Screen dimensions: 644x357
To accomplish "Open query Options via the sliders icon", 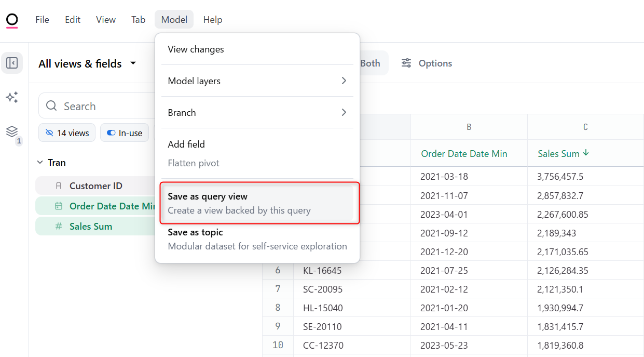I will pyautogui.click(x=406, y=63).
